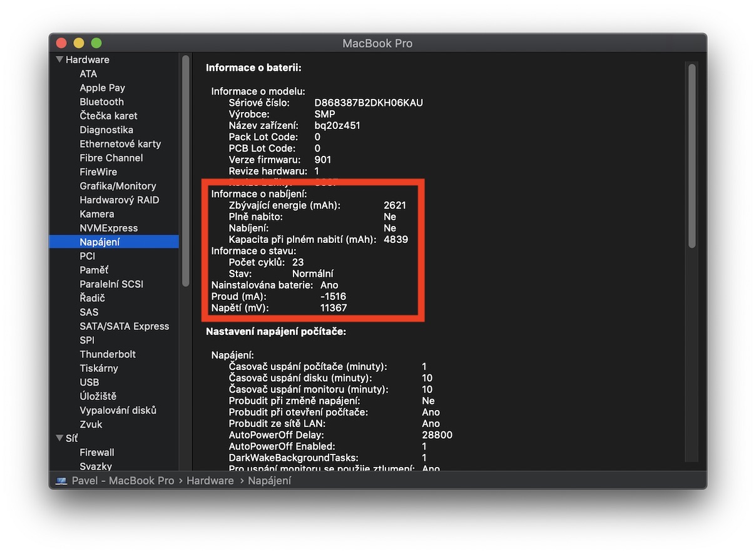The height and width of the screenshot is (554, 756).
Task: Close the MacBook Pro window
Action: click(x=61, y=43)
